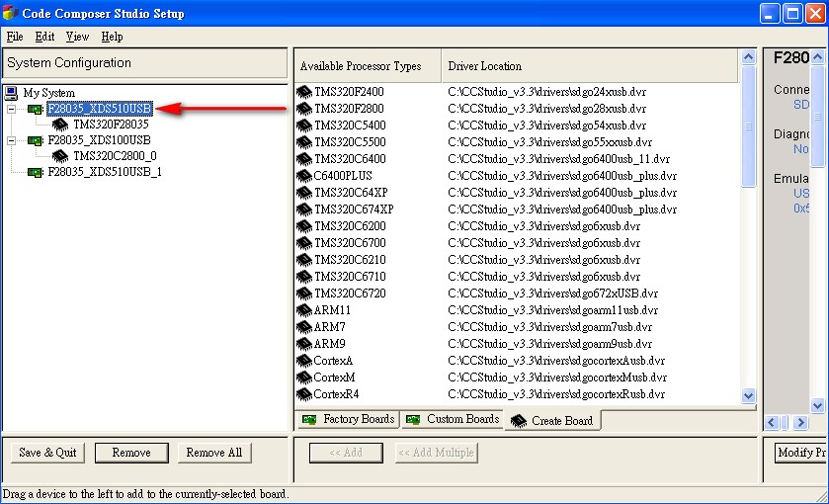Click the board icon beside F28035_XDS510USB_1
Image resolution: width=829 pixels, height=504 pixels.
36,172
